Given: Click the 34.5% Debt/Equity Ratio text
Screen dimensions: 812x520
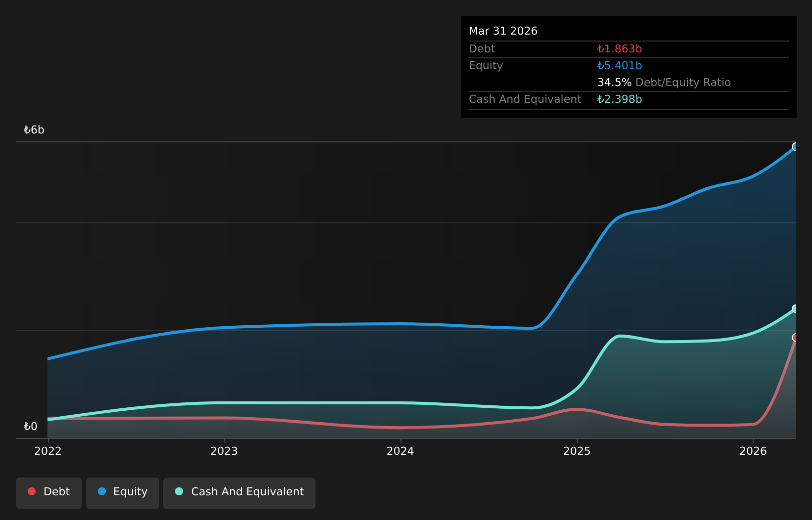Looking at the screenshot, I should pyautogui.click(x=664, y=83).
